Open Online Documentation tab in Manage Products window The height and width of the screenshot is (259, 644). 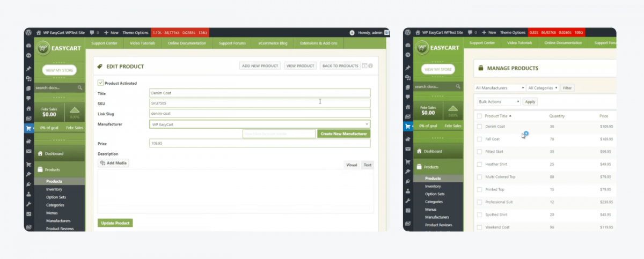click(x=562, y=43)
